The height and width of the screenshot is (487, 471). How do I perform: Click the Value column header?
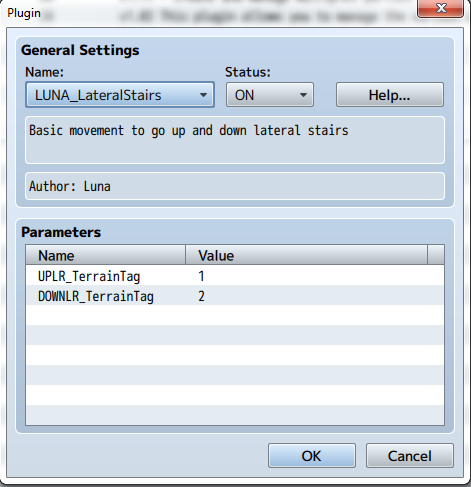(306, 255)
